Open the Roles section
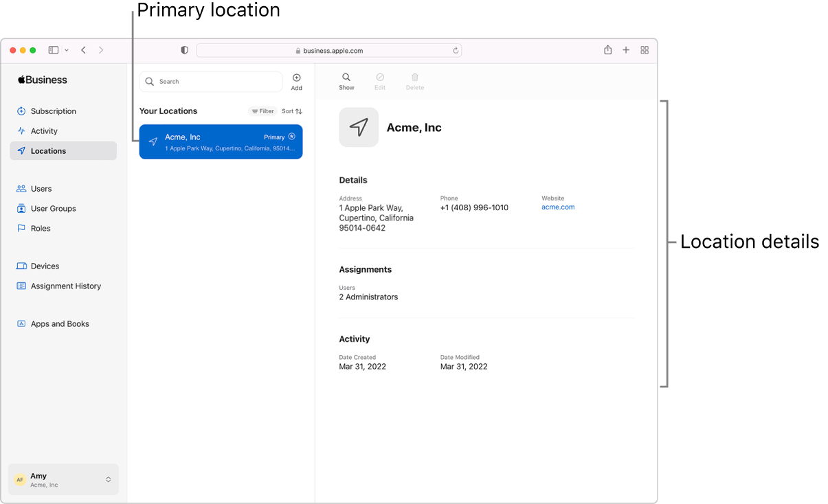Image resolution: width=828 pixels, height=504 pixels. pyautogui.click(x=41, y=228)
